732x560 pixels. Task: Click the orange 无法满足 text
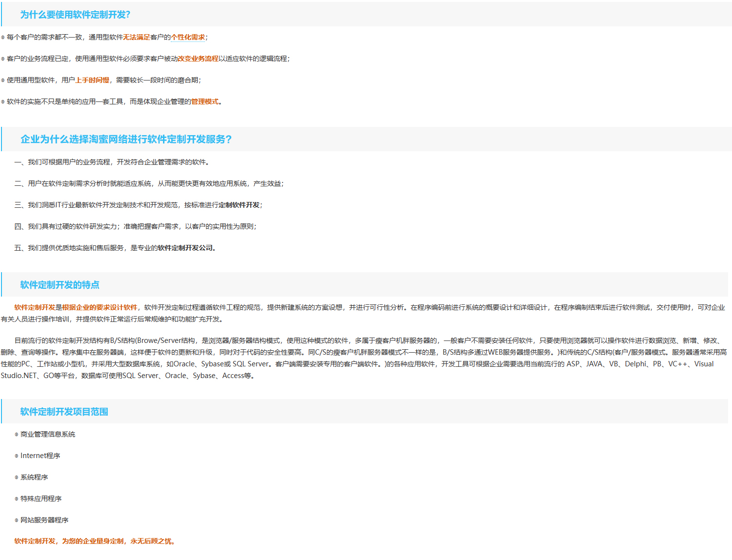point(136,38)
